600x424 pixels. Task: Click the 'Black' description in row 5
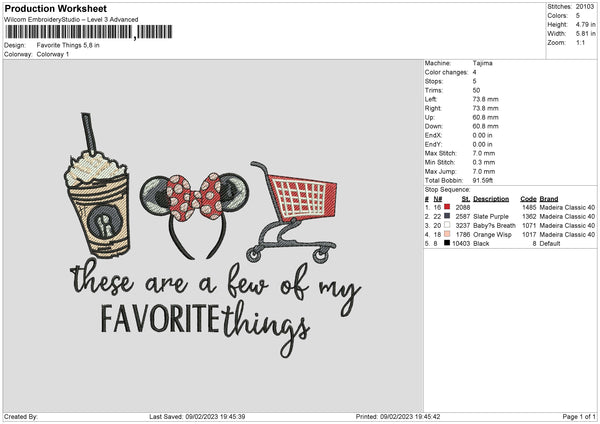pyautogui.click(x=481, y=244)
